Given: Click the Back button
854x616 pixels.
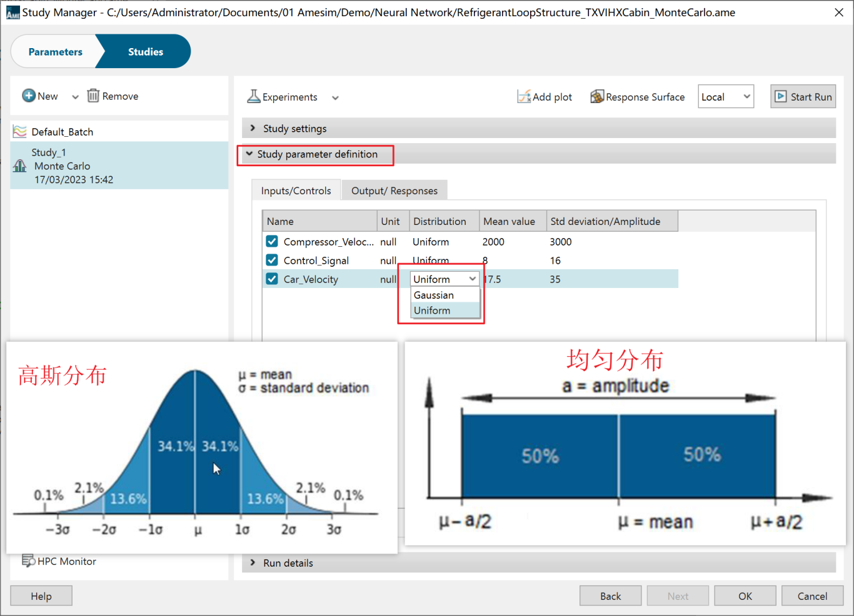Looking at the screenshot, I should [x=610, y=596].
